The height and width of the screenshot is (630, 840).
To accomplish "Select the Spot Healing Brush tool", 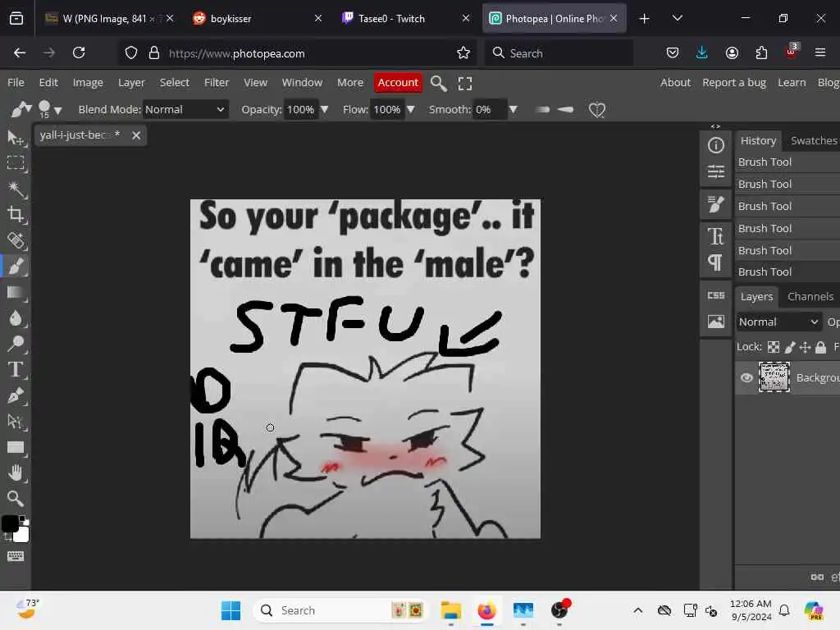I will pos(16,240).
